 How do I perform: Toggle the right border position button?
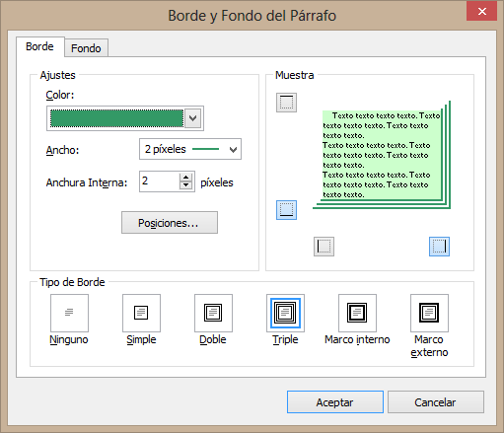coord(439,247)
